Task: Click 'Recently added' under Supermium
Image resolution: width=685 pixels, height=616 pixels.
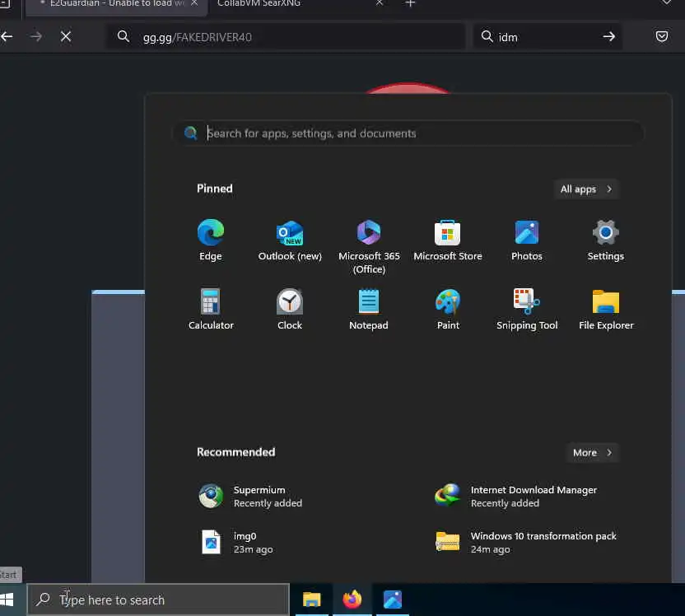Action: [x=268, y=503]
